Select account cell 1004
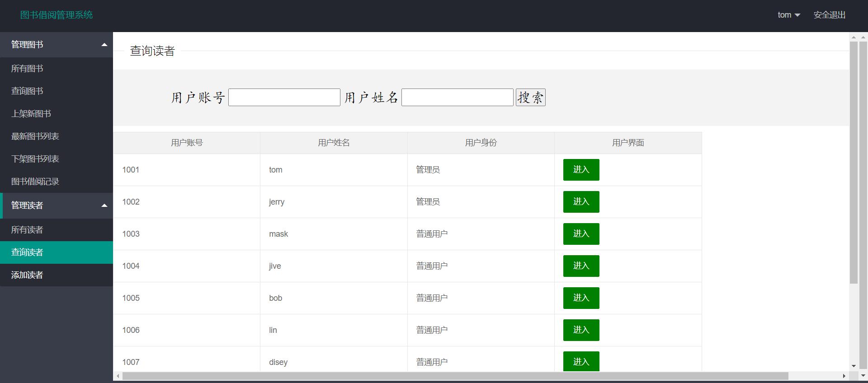Screen dimensions: 868x383 (x=187, y=266)
